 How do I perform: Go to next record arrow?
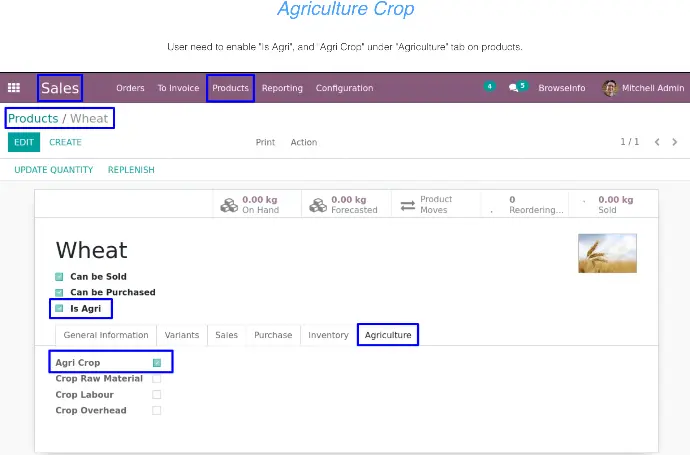675,142
